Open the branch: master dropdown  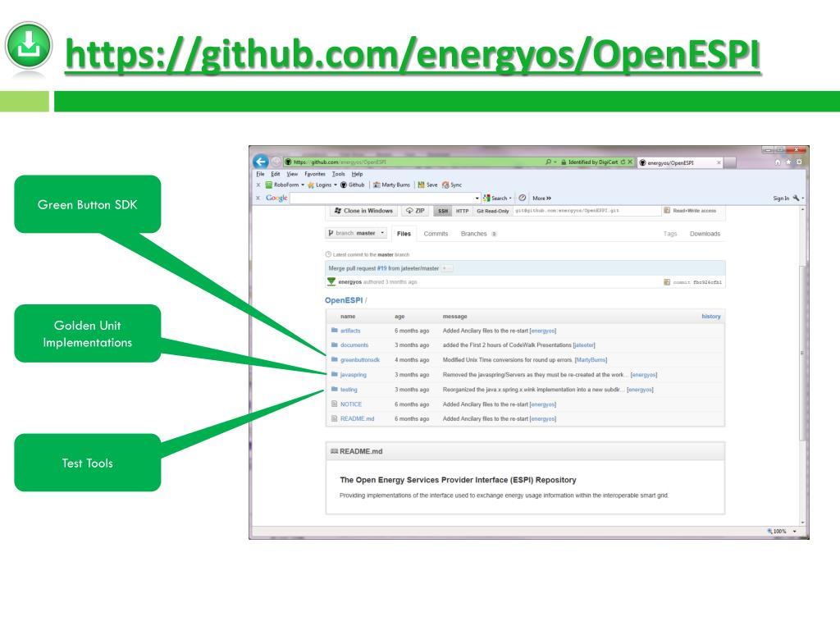356,233
